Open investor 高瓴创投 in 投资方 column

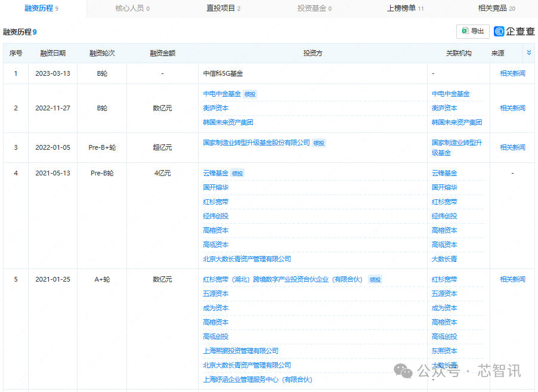(x=215, y=337)
